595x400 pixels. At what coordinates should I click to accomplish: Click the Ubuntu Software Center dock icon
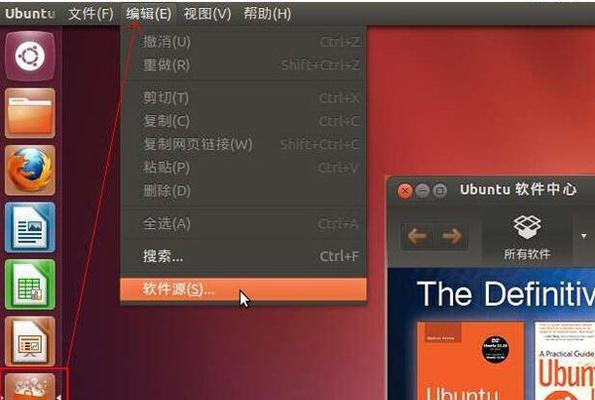click(x=30, y=386)
